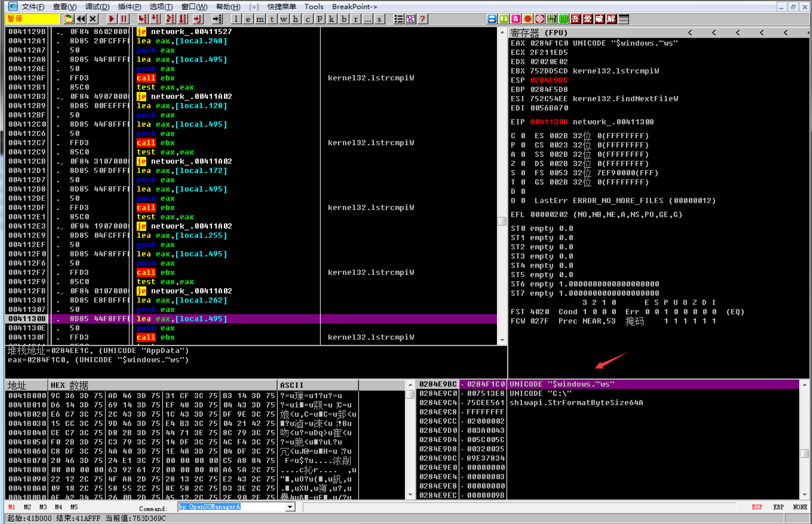Viewport: 812px width, 524px height.
Task: Click the Command input field
Action: [x=231, y=507]
